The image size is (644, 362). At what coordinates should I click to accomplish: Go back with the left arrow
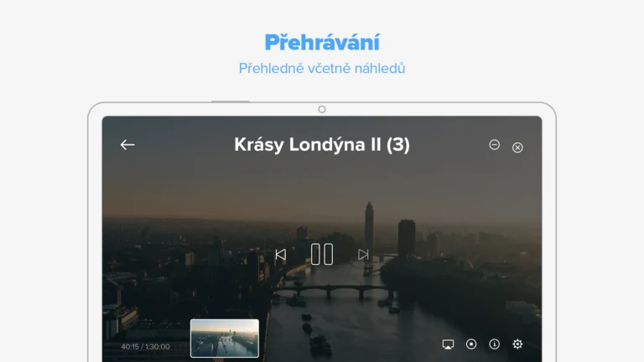point(127,144)
